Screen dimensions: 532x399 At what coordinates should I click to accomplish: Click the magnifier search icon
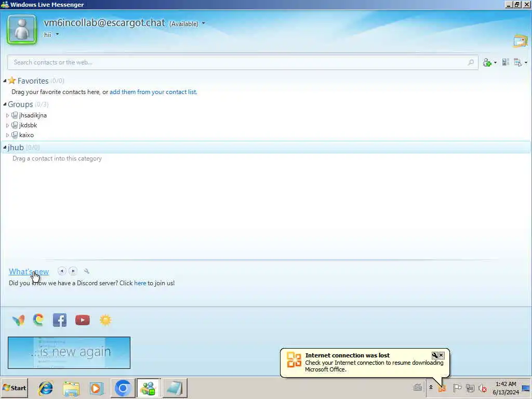click(471, 62)
